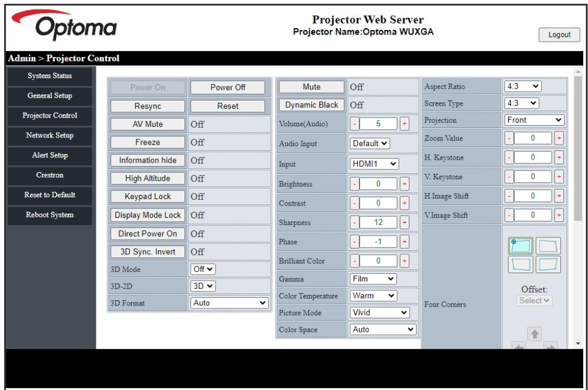Image resolution: width=588 pixels, height=390 pixels.
Task: Decrease Contrast with minus button
Action: click(x=354, y=203)
